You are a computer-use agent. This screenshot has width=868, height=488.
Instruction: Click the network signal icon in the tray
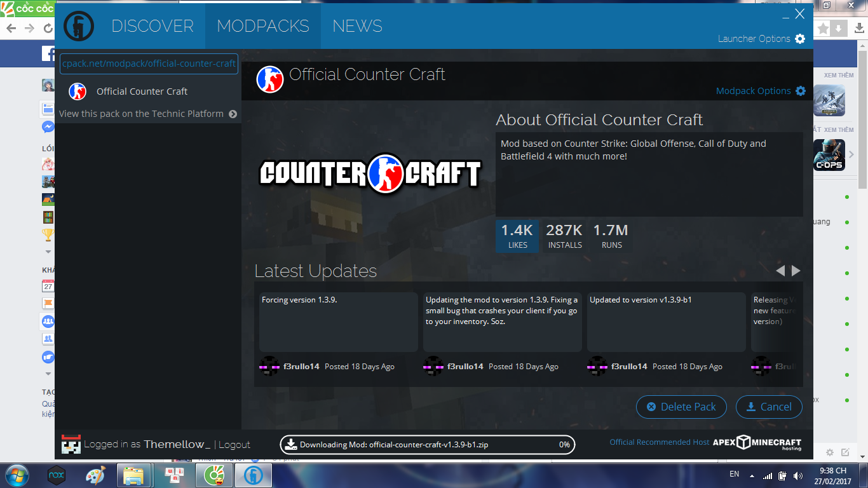pyautogui.click(x=768, y=476)
